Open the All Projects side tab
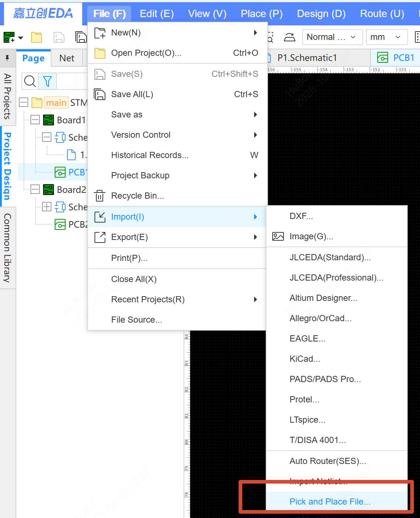 7,96
